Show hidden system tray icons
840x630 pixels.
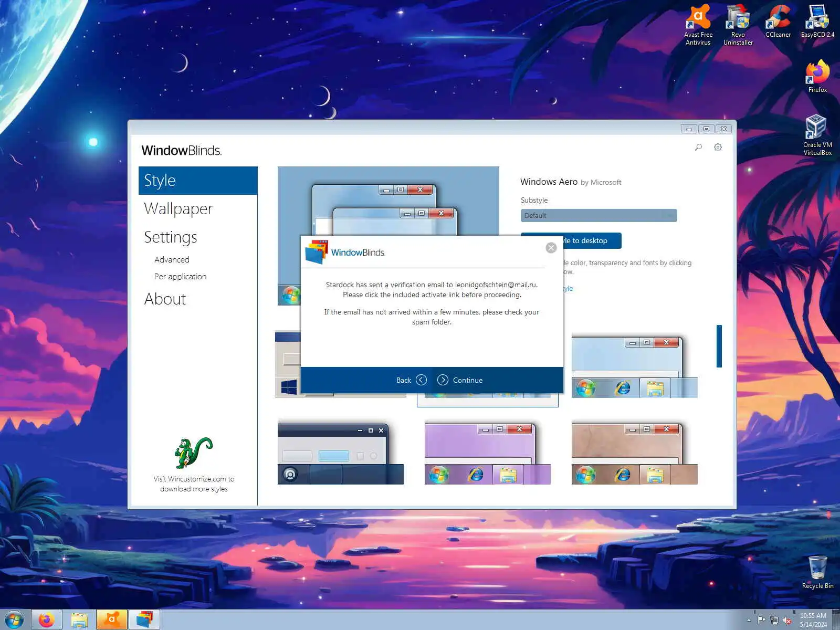click(749, 620)
